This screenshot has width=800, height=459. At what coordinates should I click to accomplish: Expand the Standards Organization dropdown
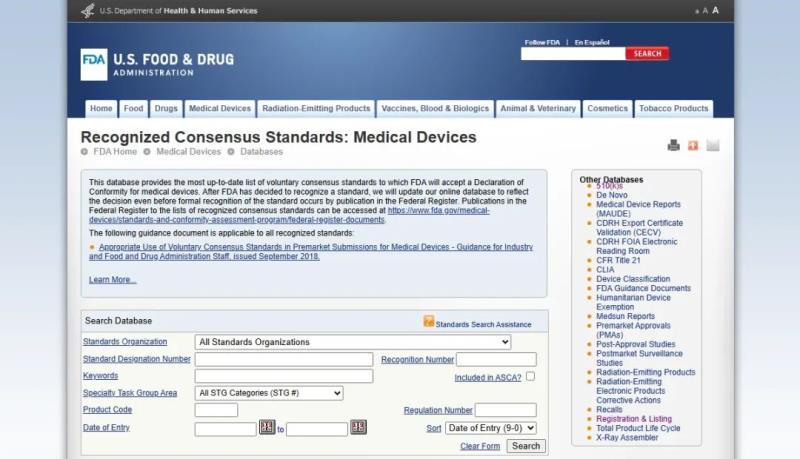pyautogui.click(x=353, y=342)
